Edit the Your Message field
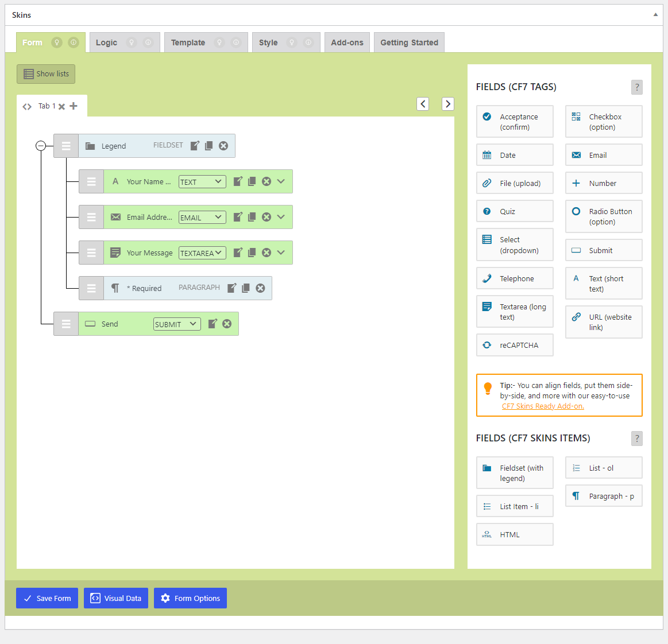The width and height of the screenshot is (668, 644). point(238,253)
